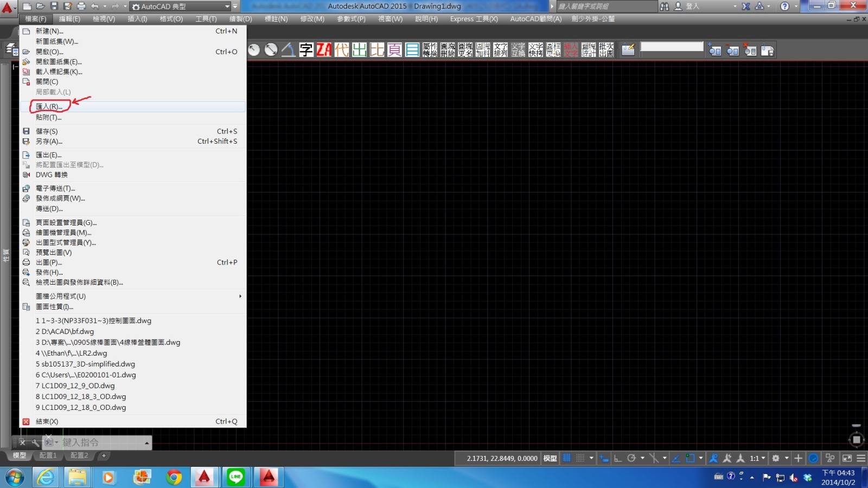Open the command line history arrow
Viewport: 868px width, 488px height.
click(x=146, y=443)
